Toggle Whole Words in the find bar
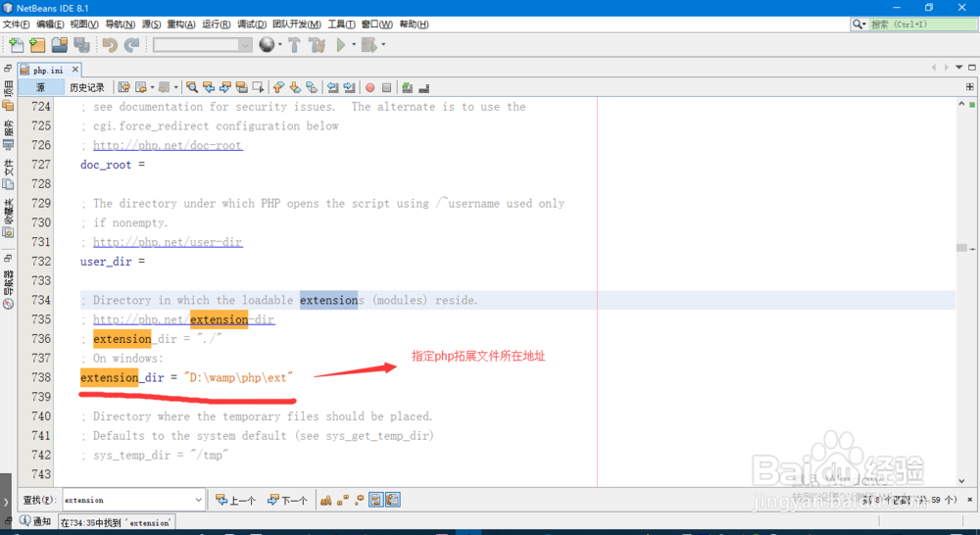 point(342,500)
